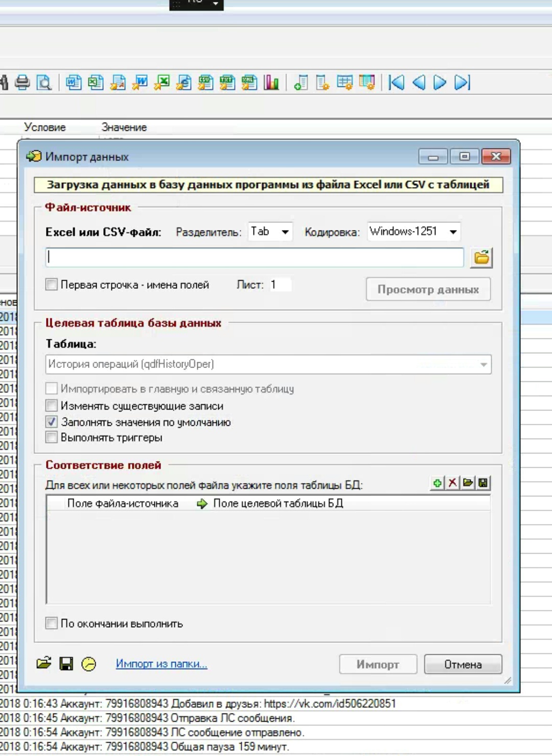Click the printer icon in the toolbar
The height and width of the screenshot is (756, 552).
tap(22, 82)
